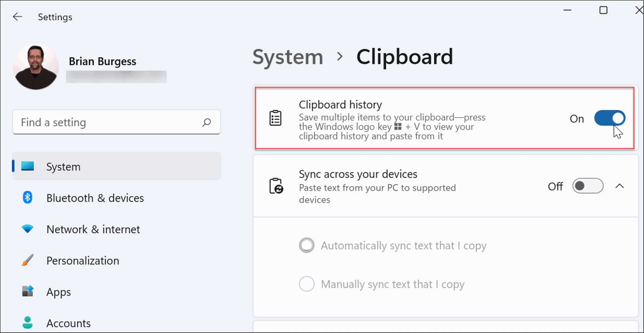
Task: Click the System display icon in sidebar
Action: click(x=27, y=166)
